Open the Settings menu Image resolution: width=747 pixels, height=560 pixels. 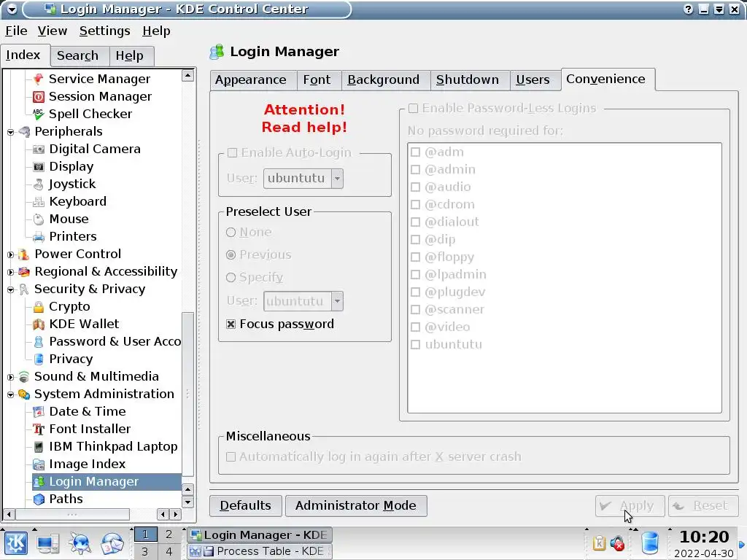coord(105,31)
